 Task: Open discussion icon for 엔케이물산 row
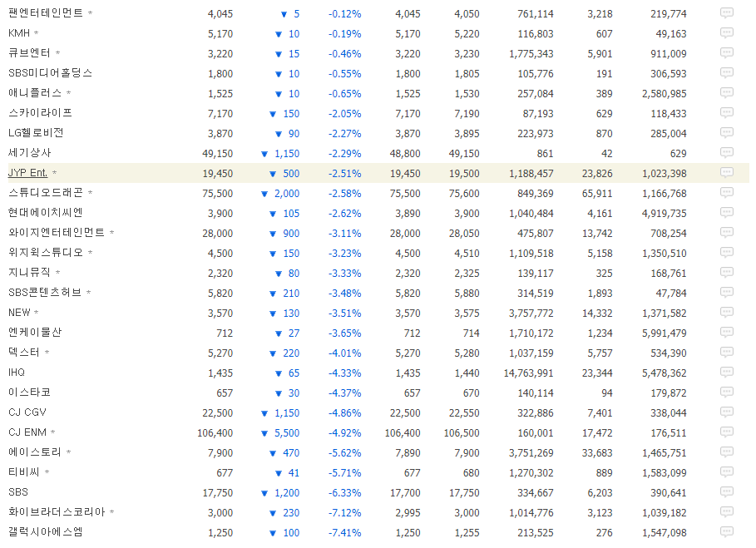[x=727, y=332]
